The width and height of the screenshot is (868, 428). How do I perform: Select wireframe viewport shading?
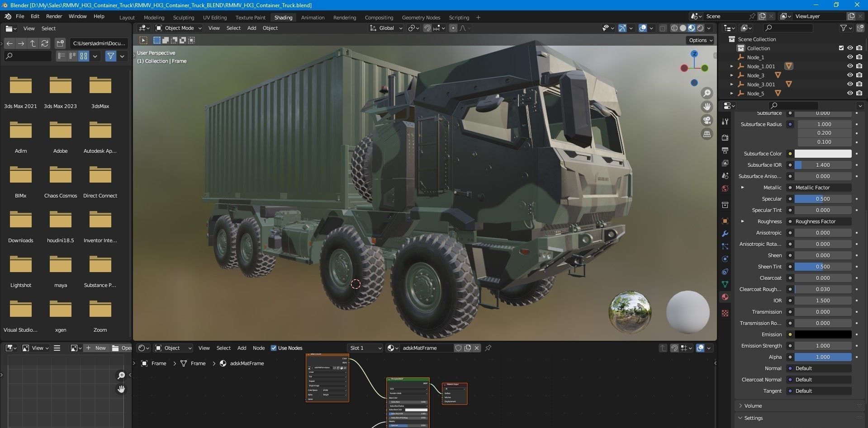[x=674, y=28]
